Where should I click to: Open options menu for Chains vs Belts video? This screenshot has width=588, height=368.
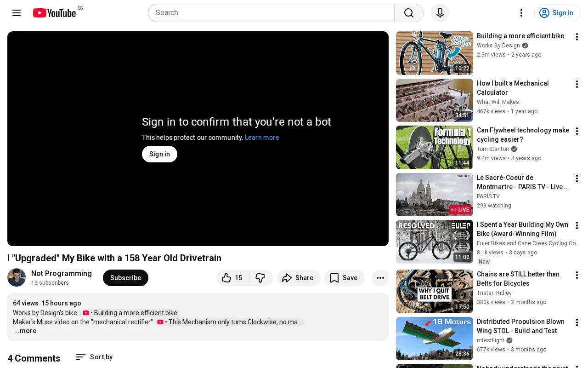tap(577, 275)
